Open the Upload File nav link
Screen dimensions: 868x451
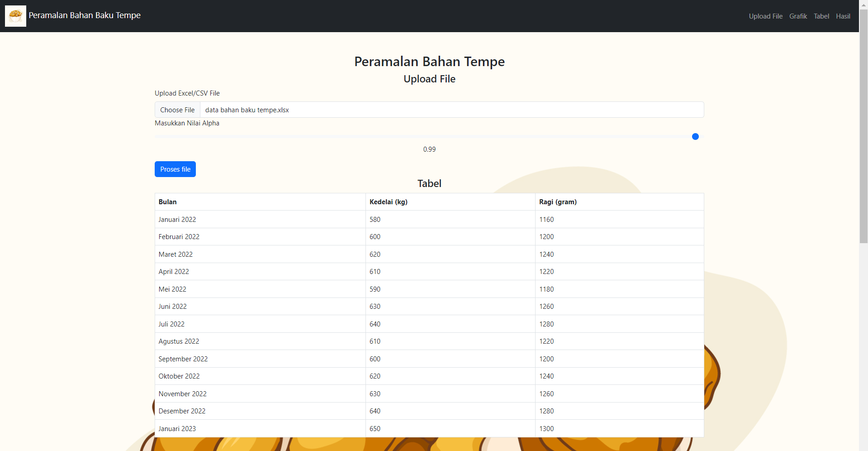pyautogui.click(x=765, y=16)
